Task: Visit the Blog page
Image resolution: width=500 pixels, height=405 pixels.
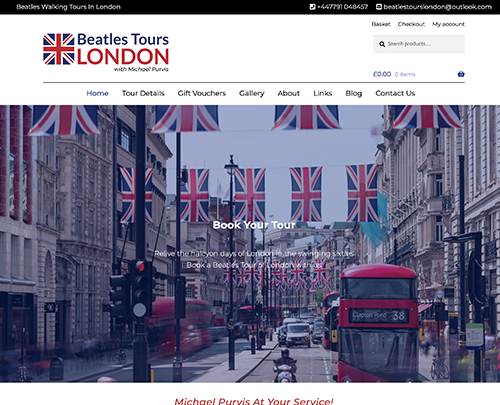Action: [354, 93]
